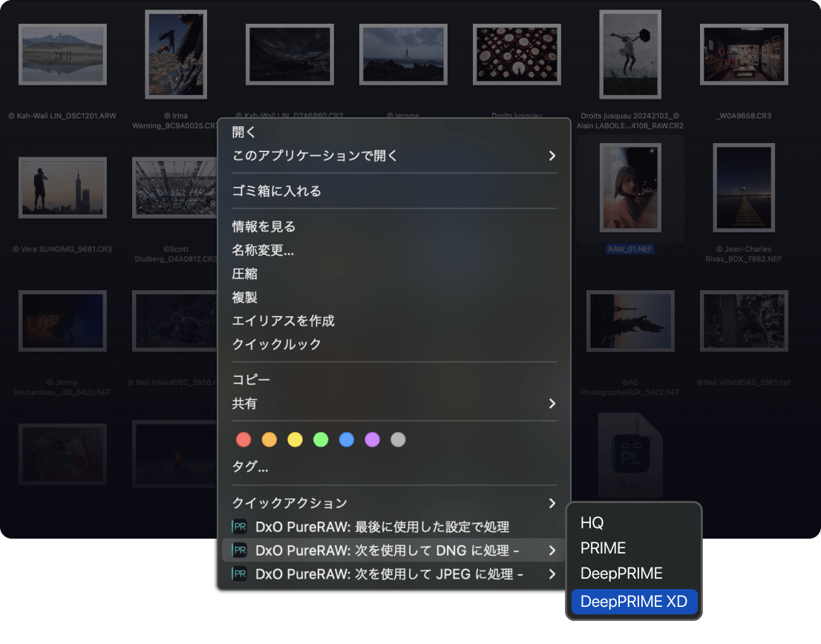This screenshot has height=644, width=821.
Task: Choose クイックルック from the menu
Action: tap(276, 344)
